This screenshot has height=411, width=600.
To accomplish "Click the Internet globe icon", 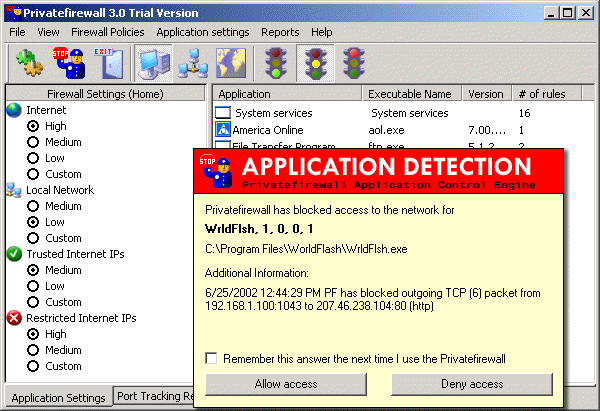I will pos(14,110).
